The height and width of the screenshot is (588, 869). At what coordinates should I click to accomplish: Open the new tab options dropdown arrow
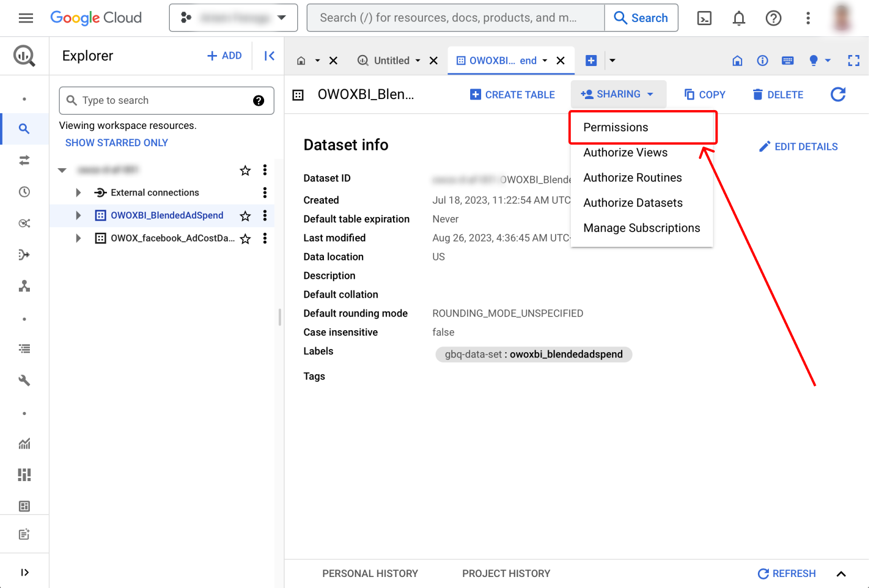[612, 61]
